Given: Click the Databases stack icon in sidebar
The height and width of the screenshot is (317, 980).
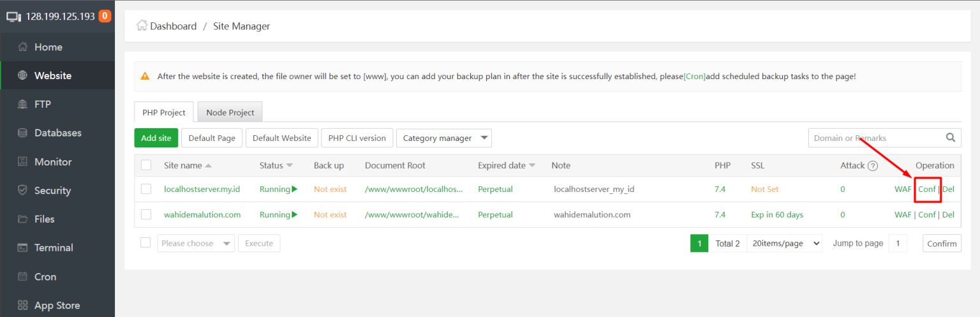Looking at the screenshot, I should (x=23, y=133).
